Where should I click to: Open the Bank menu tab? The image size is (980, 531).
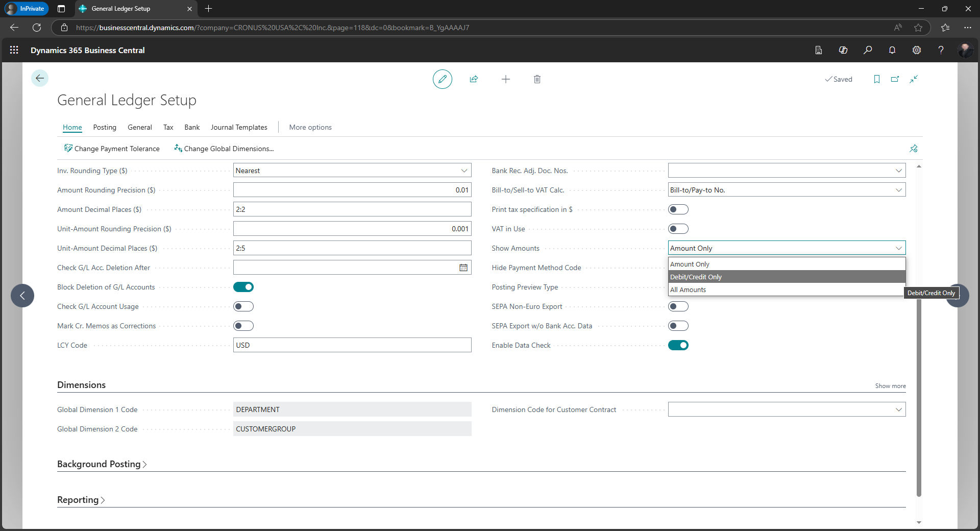coord(192,127)
